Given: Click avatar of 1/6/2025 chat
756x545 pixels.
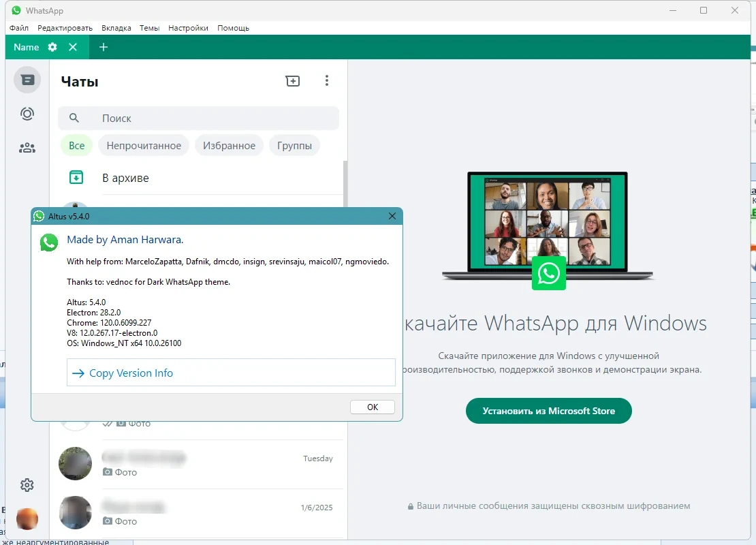Looking at the screenshot, I should click(x=75, y=513).
